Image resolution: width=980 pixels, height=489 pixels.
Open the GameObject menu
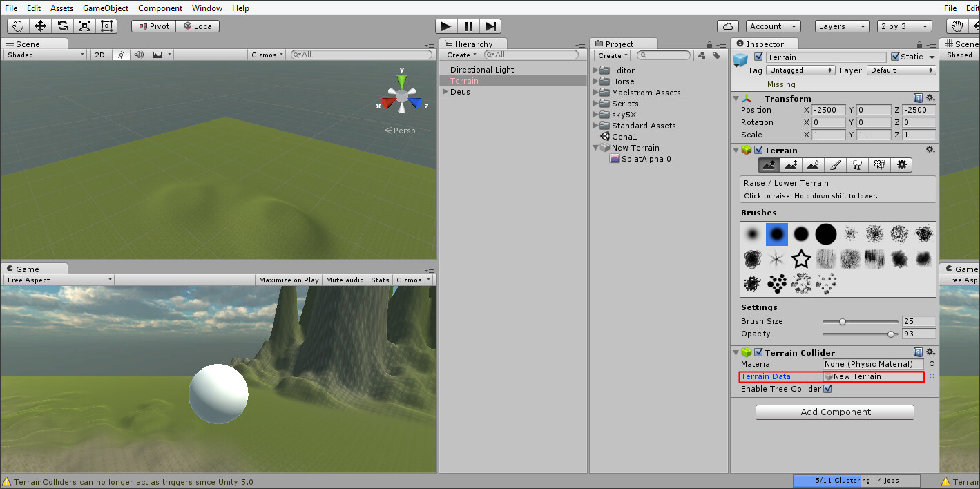(x=105, y=8)
